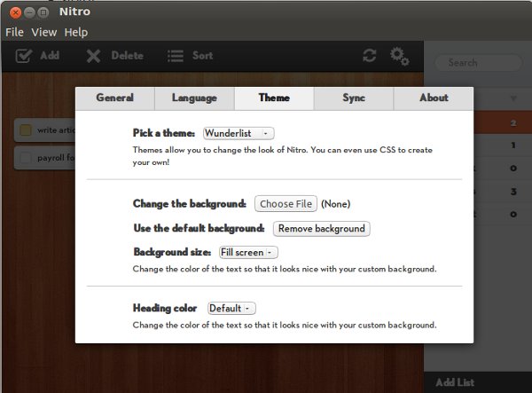This screenshot has width=532, height=393.
Task: Click the sidebar collapse arrow above lists
Action: [x=513, y=98]
